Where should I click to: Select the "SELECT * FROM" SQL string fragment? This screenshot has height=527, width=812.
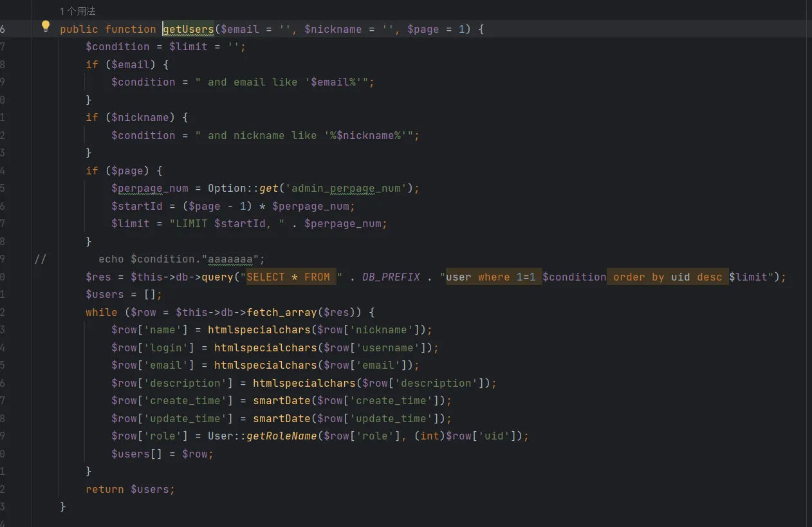click(288, 277)
